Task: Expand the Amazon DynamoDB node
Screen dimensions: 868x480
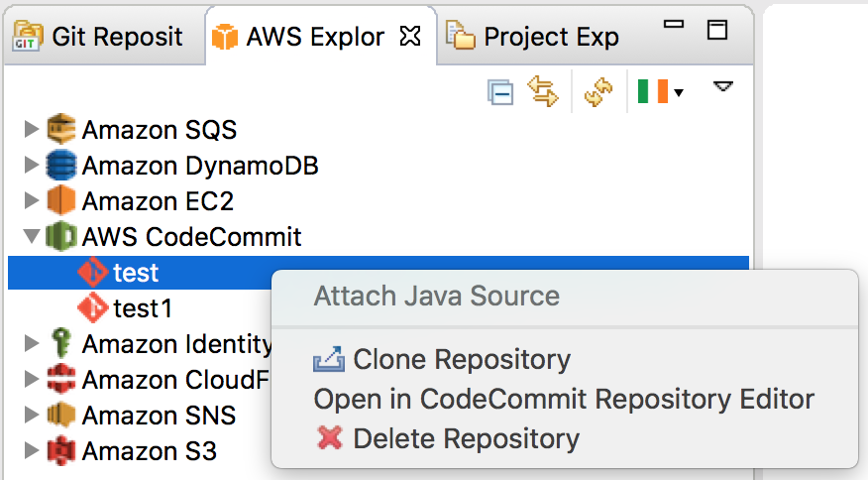Action: (31, 165)
